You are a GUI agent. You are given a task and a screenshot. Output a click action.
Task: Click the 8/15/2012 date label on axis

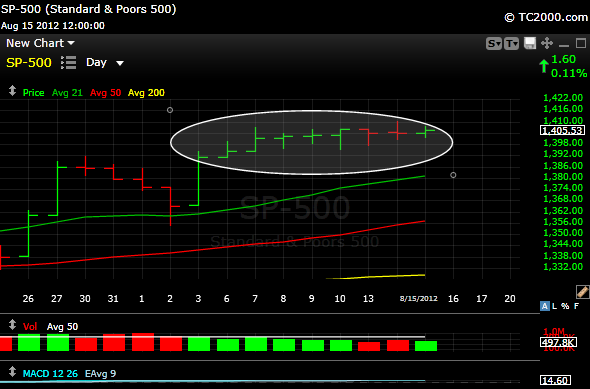(x=418, y=299)
